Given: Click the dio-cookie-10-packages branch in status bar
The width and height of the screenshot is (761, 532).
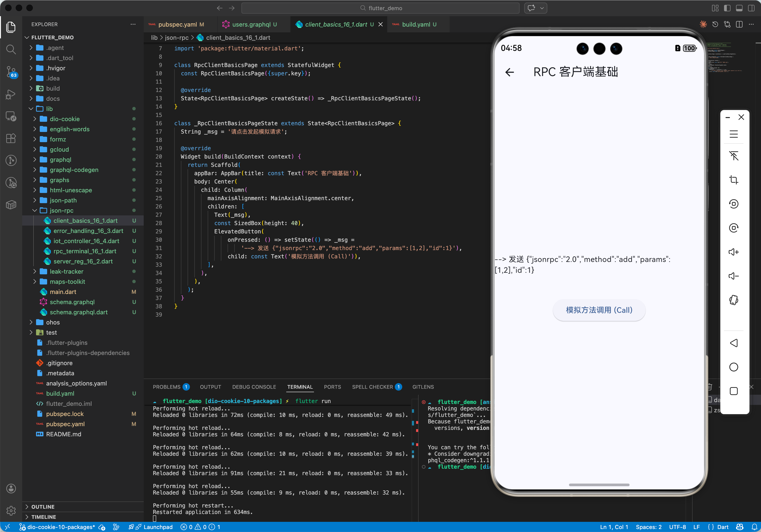Looking at the screenshot, I should (x=61, y=527).
